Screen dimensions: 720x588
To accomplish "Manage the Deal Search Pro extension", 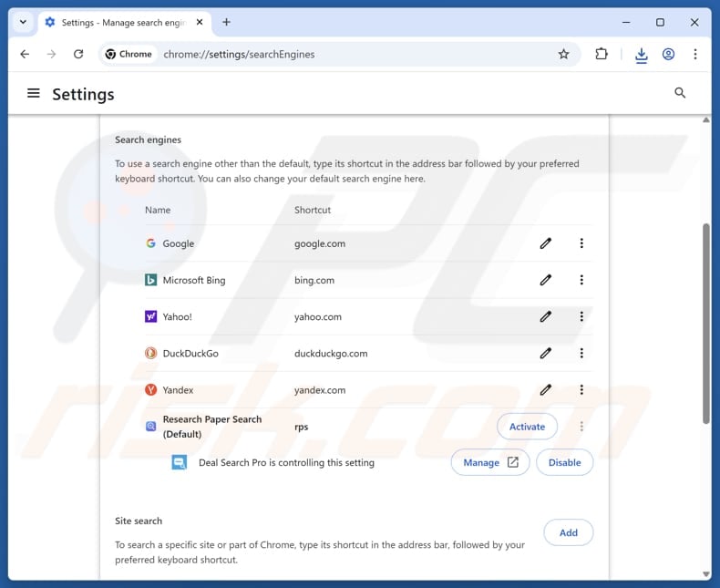I will [x=490, y=462].
